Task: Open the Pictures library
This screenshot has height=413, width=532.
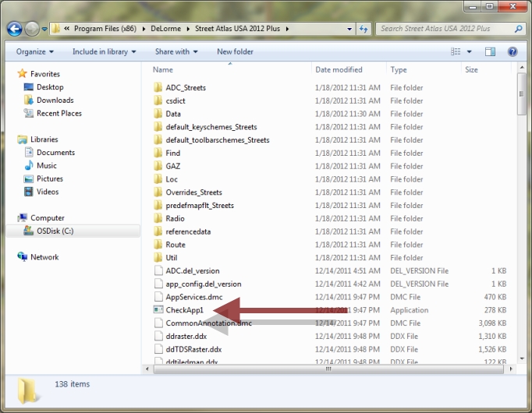Action: [x=50, y=179]
